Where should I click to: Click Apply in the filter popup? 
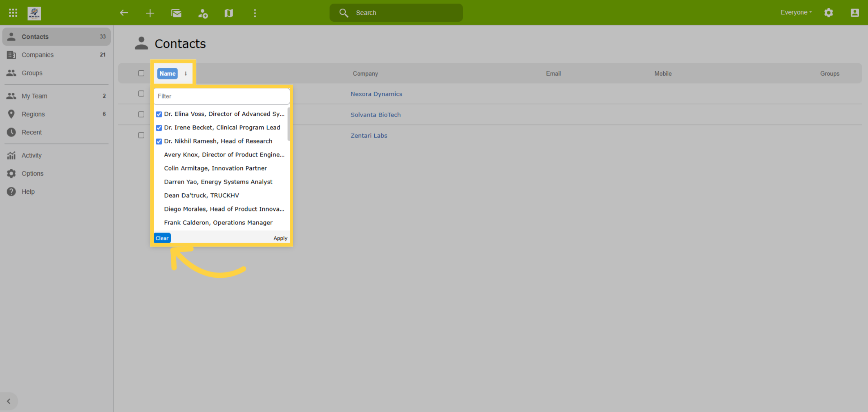click(280, 238)
